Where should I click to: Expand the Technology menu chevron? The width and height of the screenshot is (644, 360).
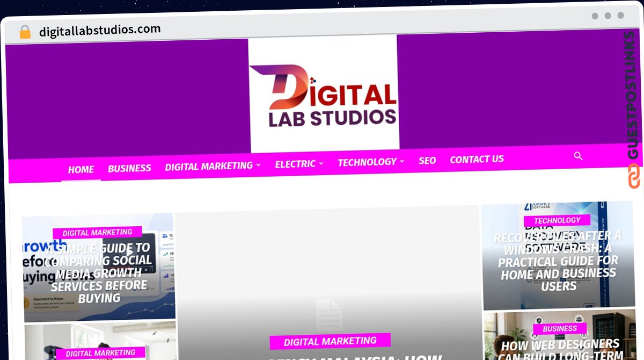[x=402, y=161]
